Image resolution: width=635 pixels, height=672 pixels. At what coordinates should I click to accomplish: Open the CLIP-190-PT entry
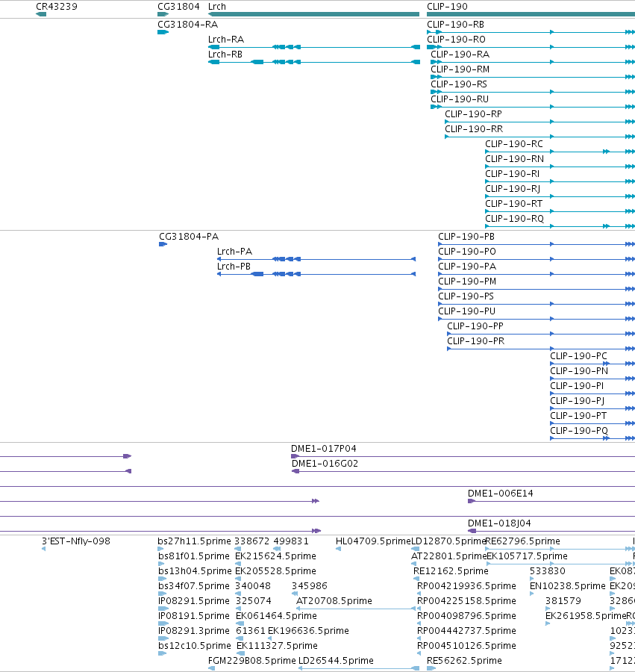[578, 416]
